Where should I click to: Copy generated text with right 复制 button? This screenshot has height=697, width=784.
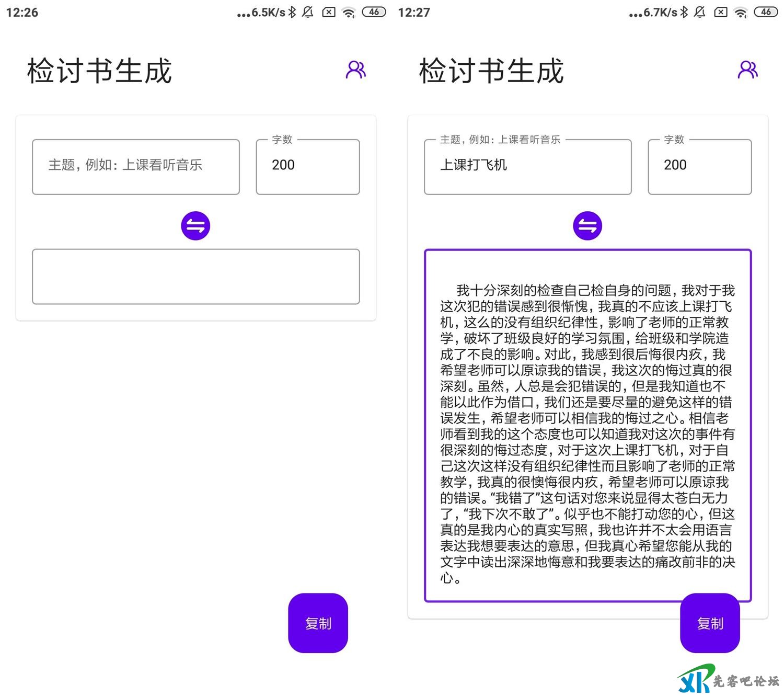710,623
